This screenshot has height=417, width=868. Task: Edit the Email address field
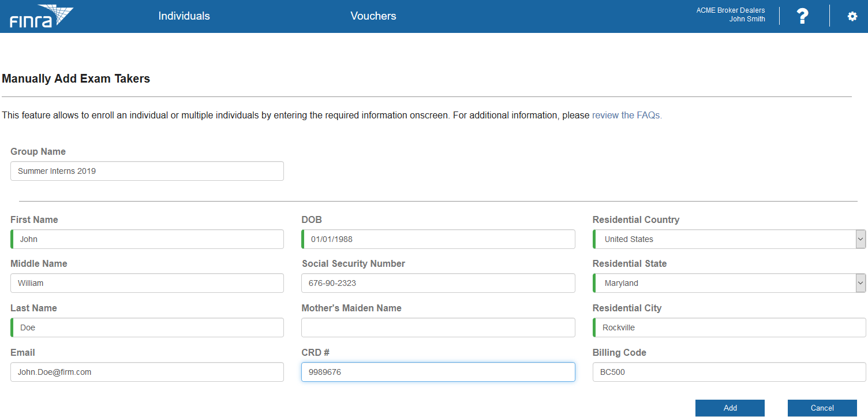(x=147, y=372)
